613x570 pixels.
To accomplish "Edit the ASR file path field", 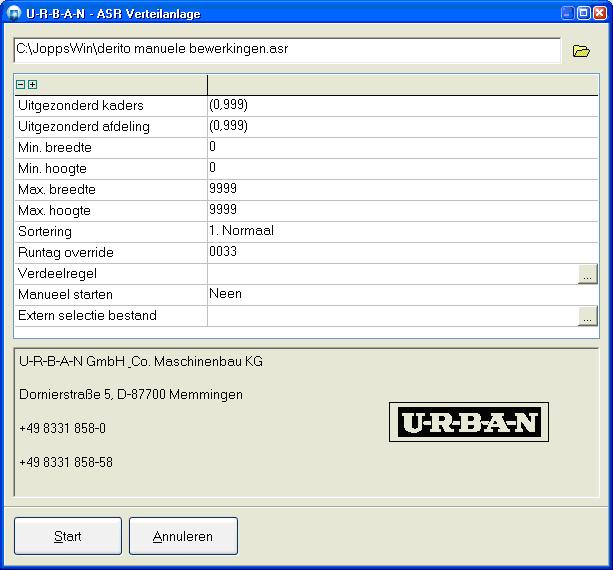I will tap(287, 50).
